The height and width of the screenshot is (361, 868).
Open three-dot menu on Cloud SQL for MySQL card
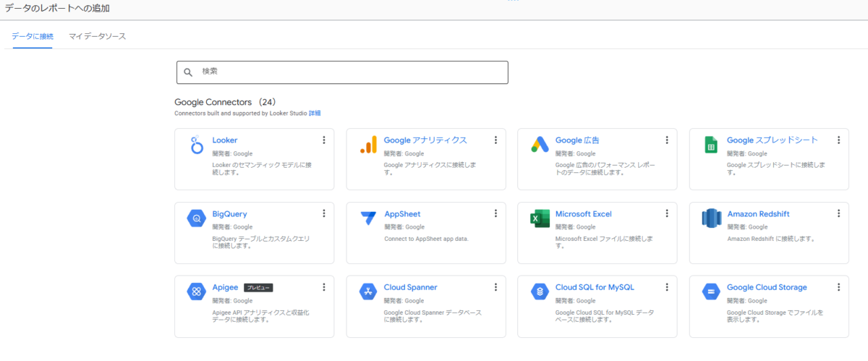667,287
